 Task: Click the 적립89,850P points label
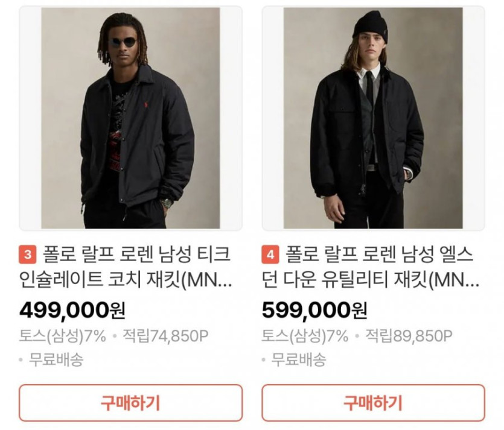tap(409, 336)
